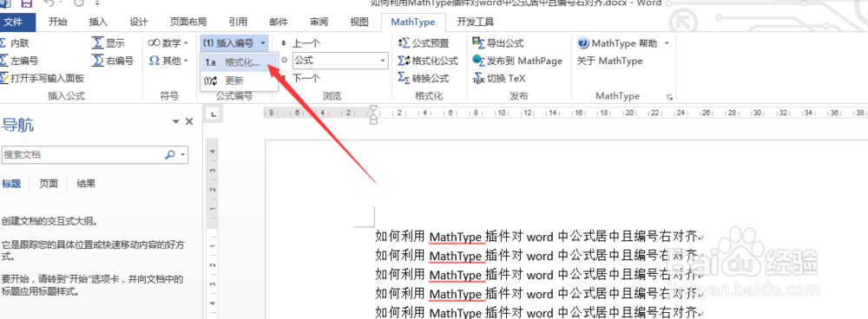Insert a display equation with 显示

[108, 43]
